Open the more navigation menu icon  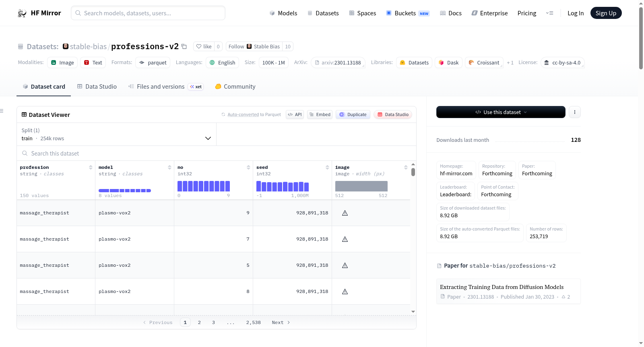[549, 13]
